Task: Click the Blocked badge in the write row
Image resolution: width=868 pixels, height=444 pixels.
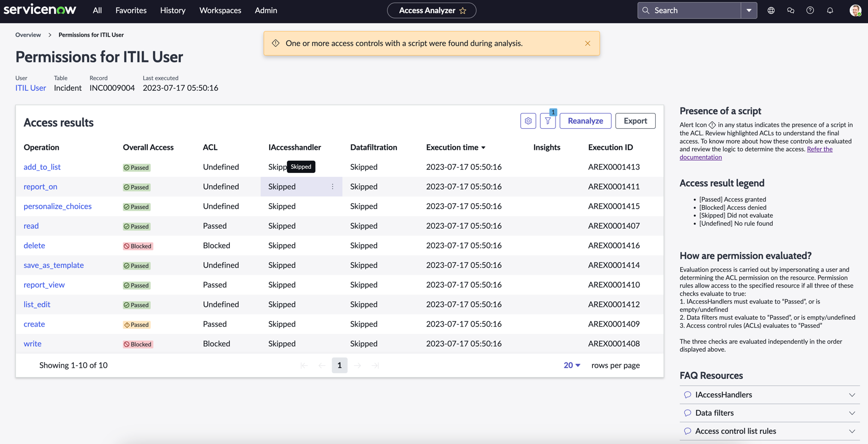Action: [138, 344]
